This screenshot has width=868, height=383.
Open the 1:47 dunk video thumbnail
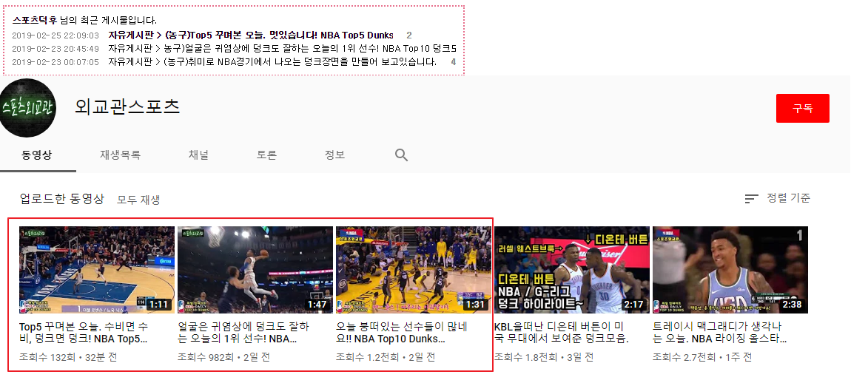click(x=255, y=270)
